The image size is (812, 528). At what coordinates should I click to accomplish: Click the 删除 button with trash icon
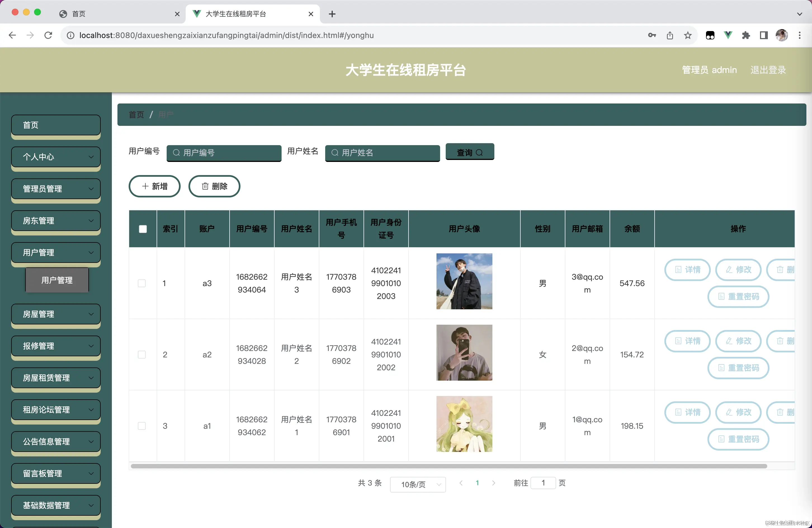point(214,186)
